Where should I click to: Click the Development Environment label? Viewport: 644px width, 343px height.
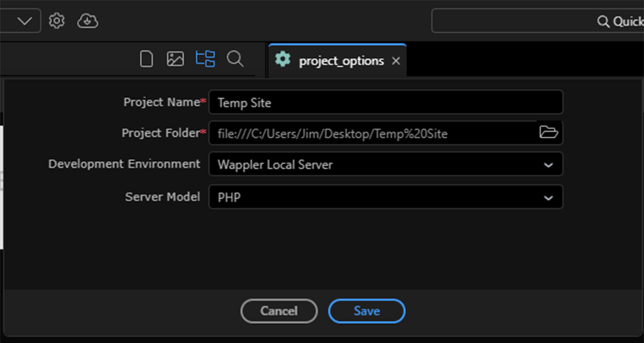click(x=124, y=163)
